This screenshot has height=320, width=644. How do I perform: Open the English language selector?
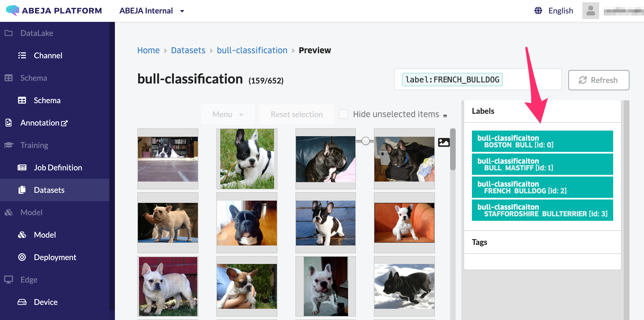pyautogui.click(x=554, y=11)
